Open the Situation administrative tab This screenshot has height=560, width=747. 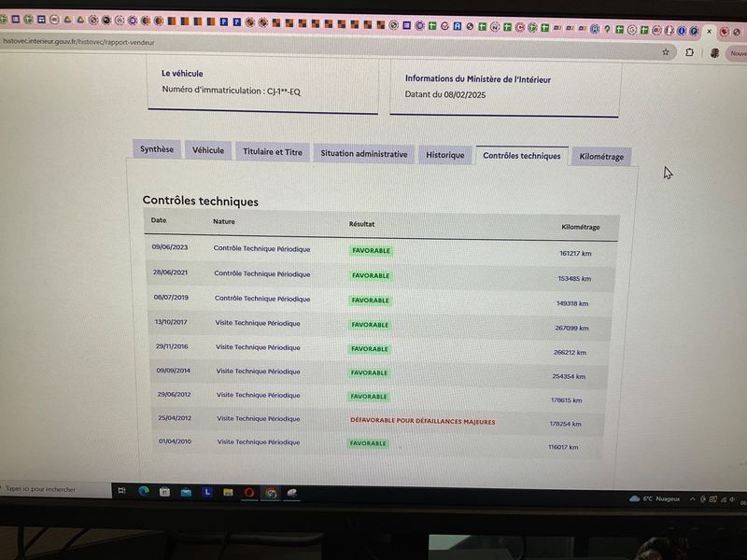pyautogui.click(x=364, y=154)
